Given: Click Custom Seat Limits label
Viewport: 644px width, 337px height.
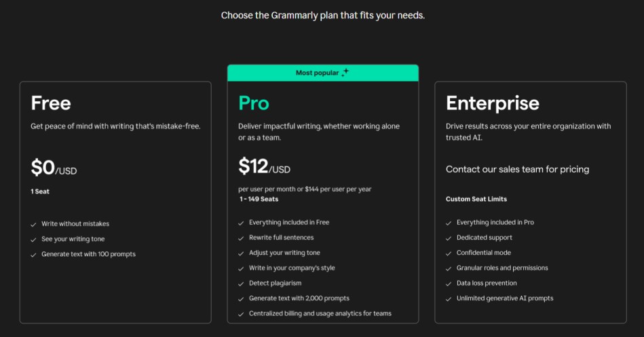Looking at the screenshot, I should tap(476, 199).
